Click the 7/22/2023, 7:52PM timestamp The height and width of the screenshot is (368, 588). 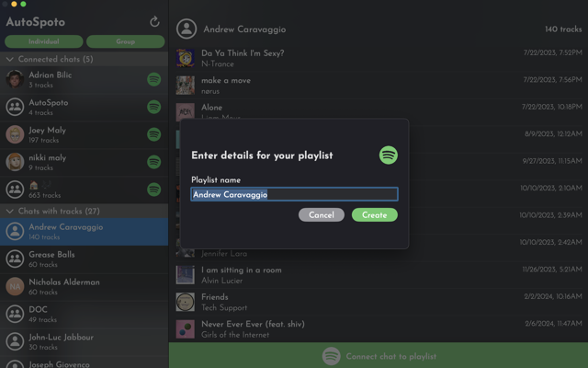tap(553, 52)
